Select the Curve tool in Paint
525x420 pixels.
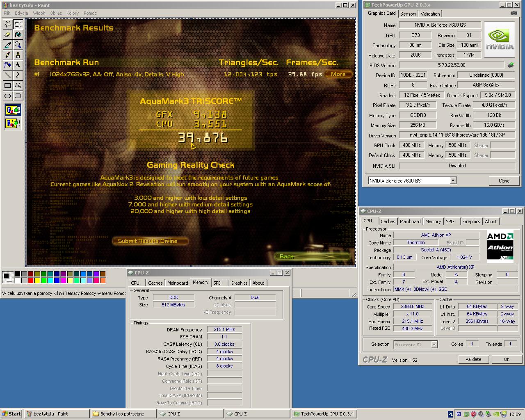pyautogui.click(x=18, y=75)
